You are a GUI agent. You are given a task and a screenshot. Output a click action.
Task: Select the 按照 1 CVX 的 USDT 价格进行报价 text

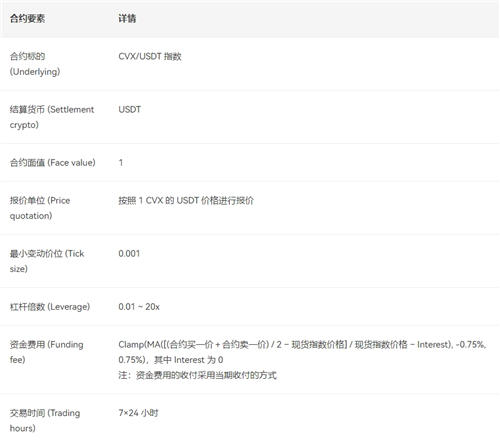[186, 201]
